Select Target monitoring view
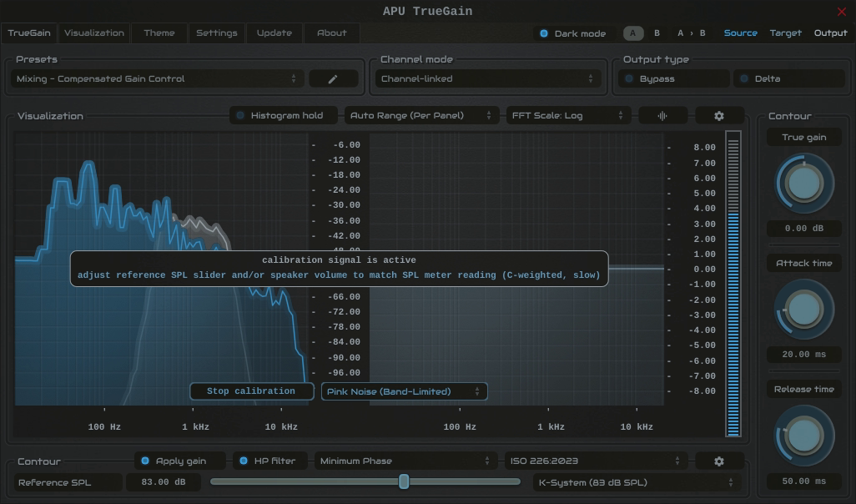 786,33
